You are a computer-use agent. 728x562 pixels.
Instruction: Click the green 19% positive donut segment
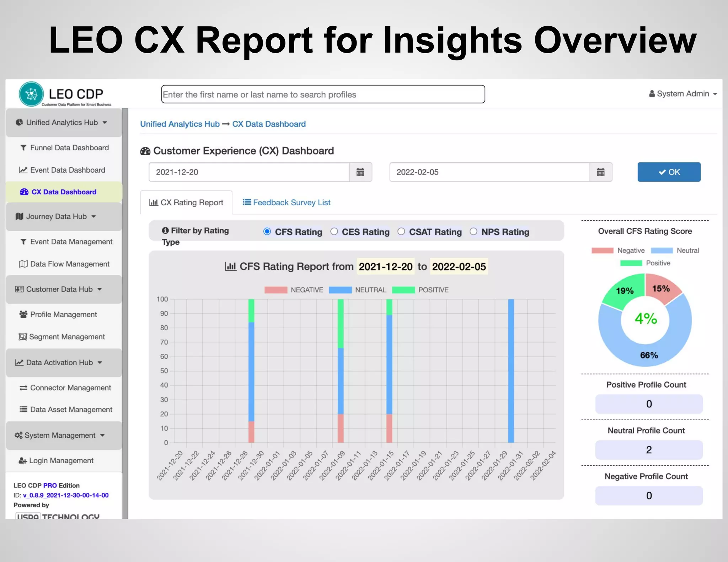(625, 291)
